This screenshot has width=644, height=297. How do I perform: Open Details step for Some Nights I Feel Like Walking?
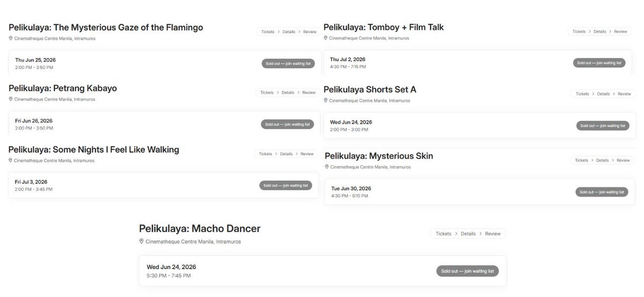click(286, 154)
